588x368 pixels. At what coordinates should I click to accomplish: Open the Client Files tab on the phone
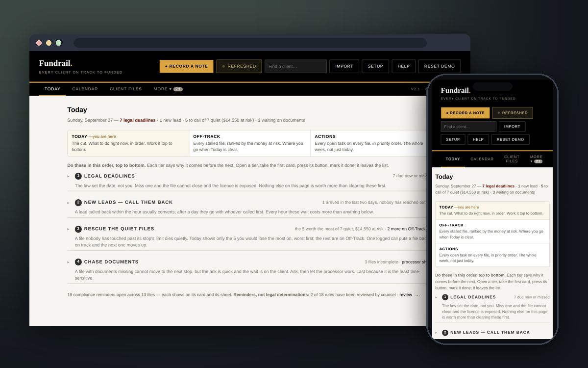click(512, 159)
